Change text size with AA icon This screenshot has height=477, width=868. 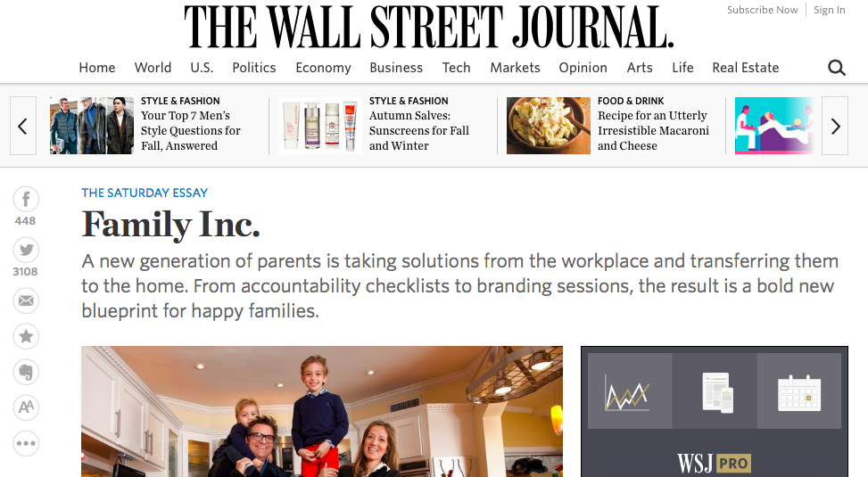(x=26, y=407)
